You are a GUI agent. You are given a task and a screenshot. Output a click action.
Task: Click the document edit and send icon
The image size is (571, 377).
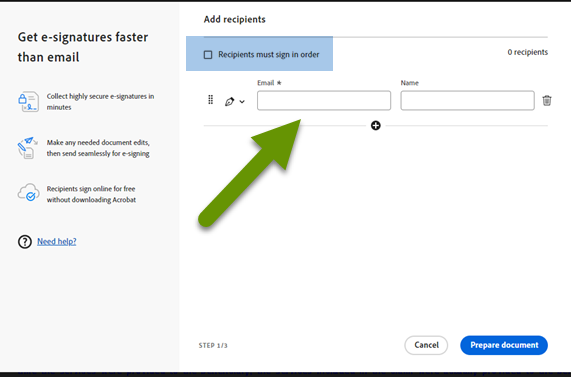pyautogui.click(x=28, y=148)
